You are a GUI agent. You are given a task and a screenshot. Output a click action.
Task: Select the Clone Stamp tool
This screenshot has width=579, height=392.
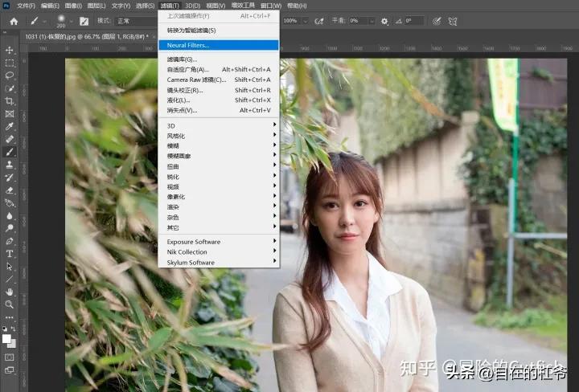10,165
